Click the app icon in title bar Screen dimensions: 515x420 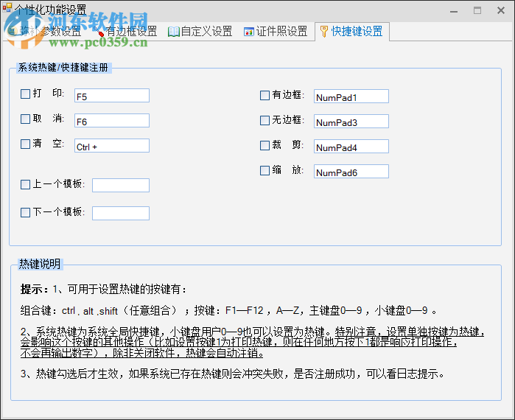[7, 7]
